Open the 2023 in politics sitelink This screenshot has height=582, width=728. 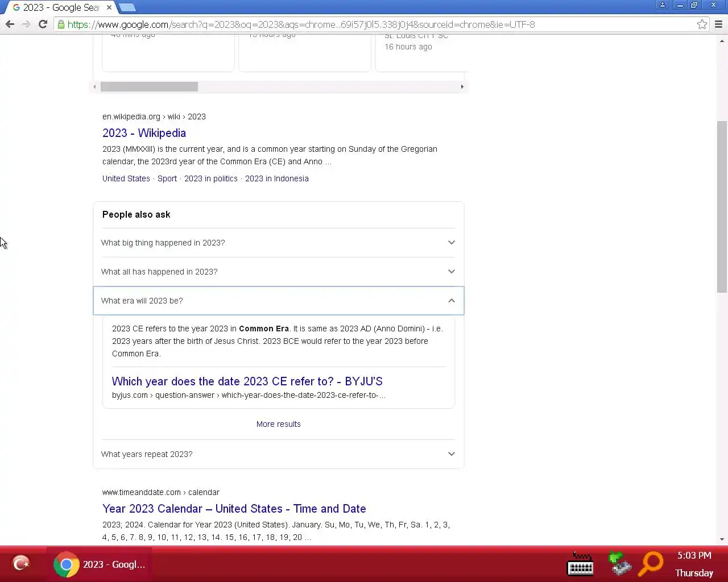click(x=211, y=178)
